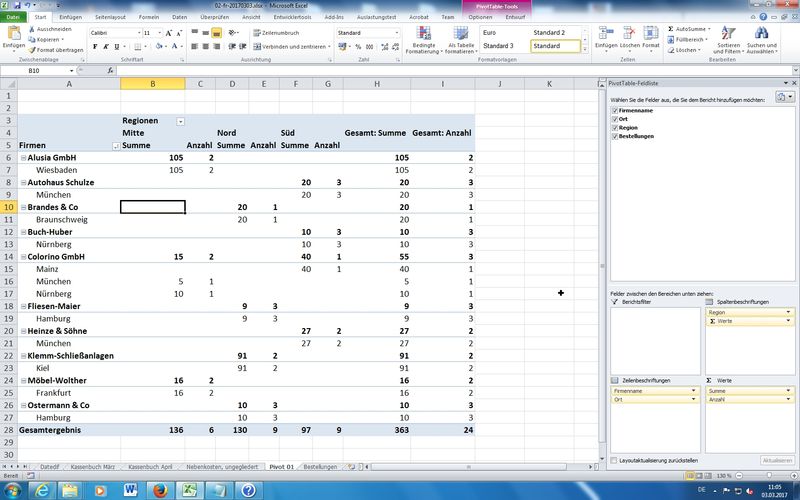800x500 pixels.
Task: Uncheck the Bestellungen field checkbox
Action: tap(613, 136)
